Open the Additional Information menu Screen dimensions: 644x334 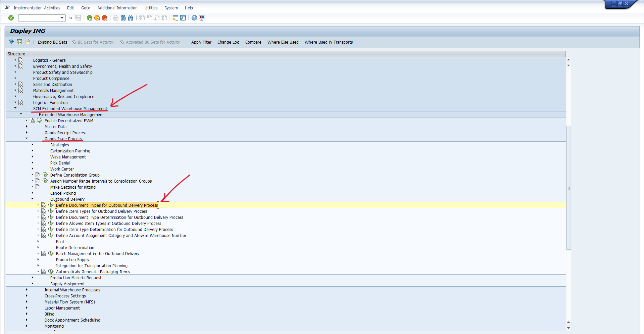[117, 8]
